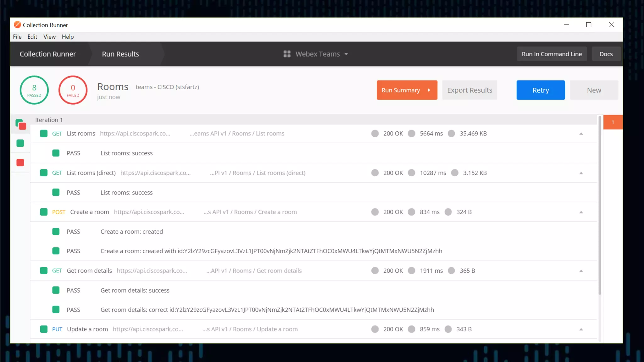This screenshot has width=644, height=362.
Task: Filter by failed tests red square icon
Action: coord(20,162)
